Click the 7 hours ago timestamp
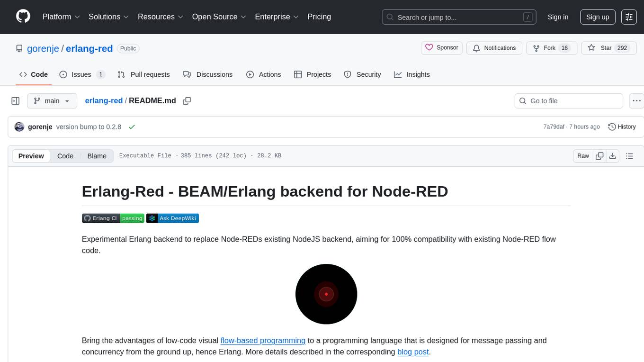Image resolution: width=644 pixels, height=362 pixels. point(585,127)
